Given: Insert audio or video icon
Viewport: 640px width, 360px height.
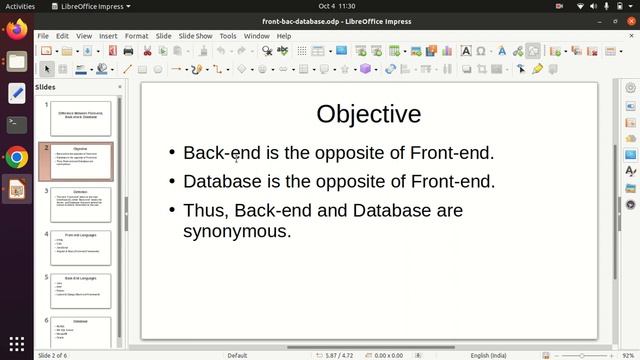Looking at the screenshot, I should (431, 51).
